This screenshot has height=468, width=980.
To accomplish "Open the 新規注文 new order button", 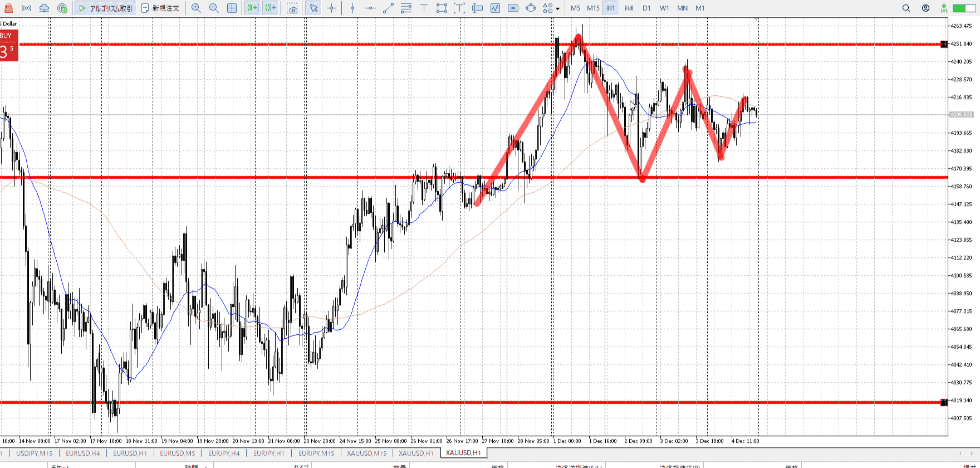I will (160, 8).
